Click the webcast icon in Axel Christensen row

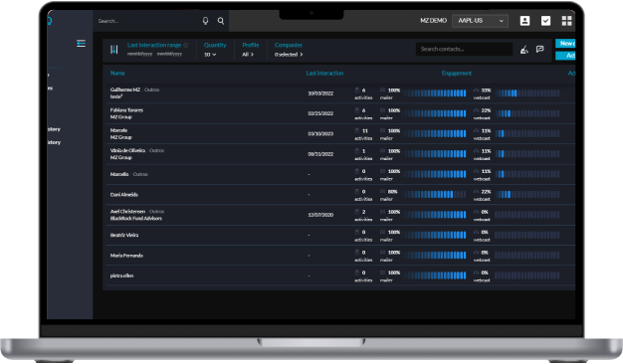(x=476, y=212)
